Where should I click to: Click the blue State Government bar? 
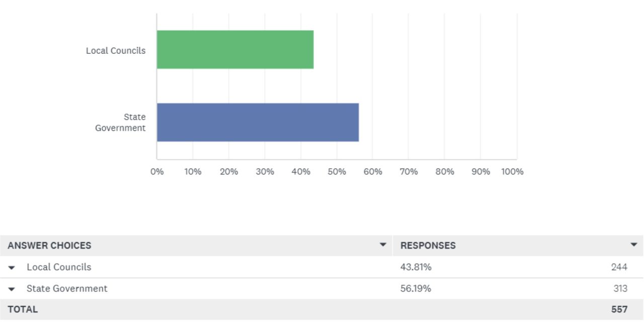258,122
